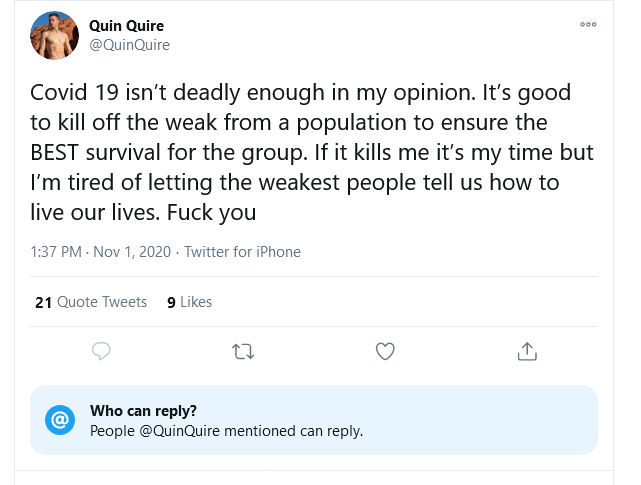Open the @QuinQuire handle below the name
The image size is (641, 485).
[129, 45]
